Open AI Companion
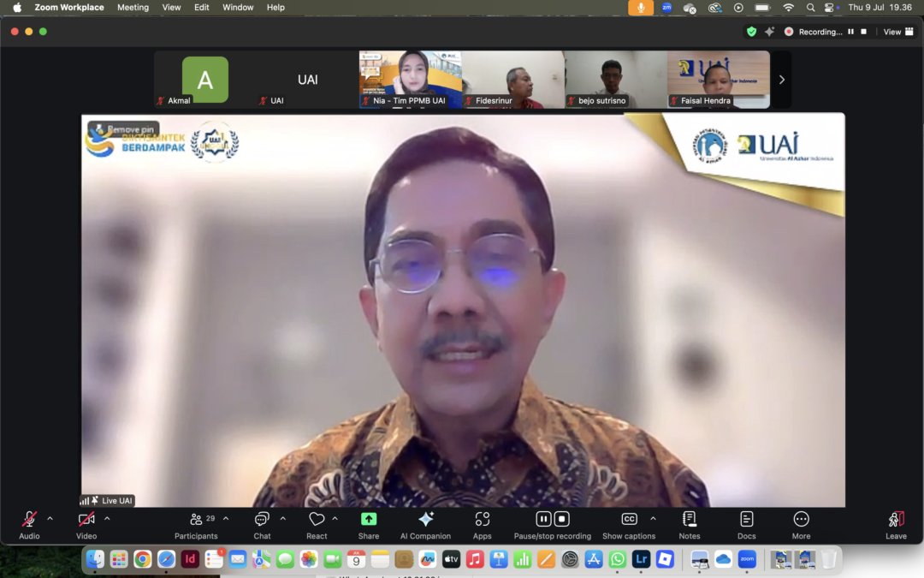The width and height of the screenshot is (924, 578). pos(425,525)
